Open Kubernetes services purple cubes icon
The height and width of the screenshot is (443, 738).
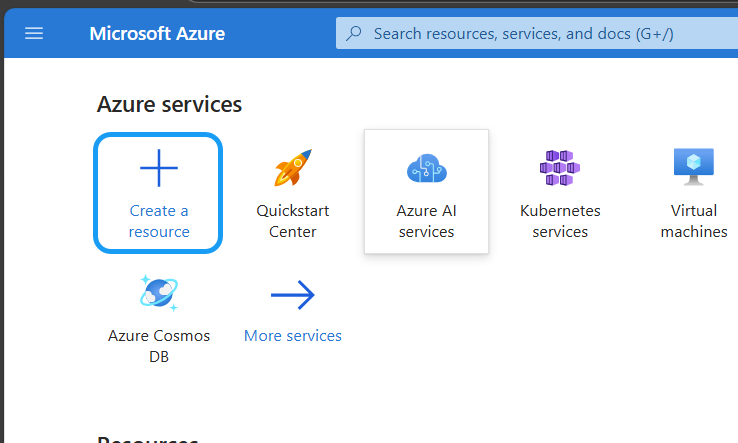560,168
